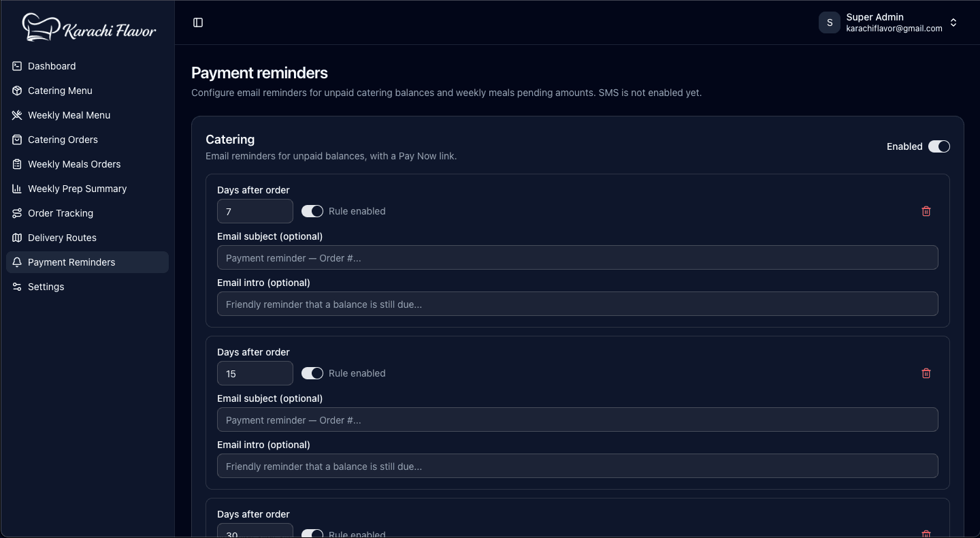Open Settings from sidebar

coord(87,287)
